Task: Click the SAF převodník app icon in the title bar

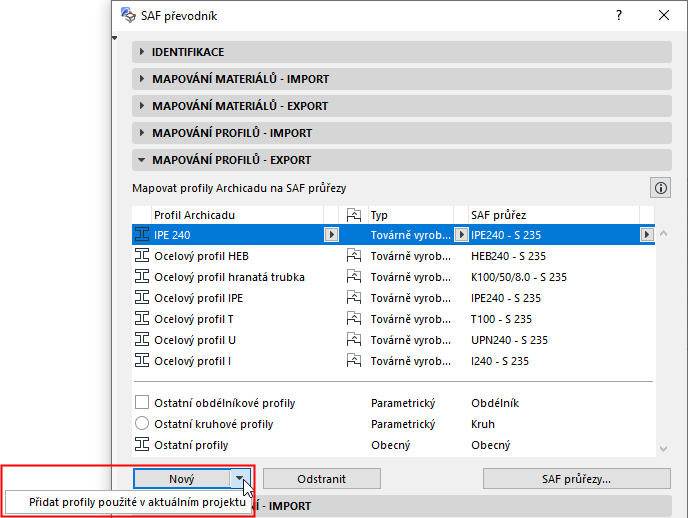Action: pyautogui.click(x=128, y=15)
